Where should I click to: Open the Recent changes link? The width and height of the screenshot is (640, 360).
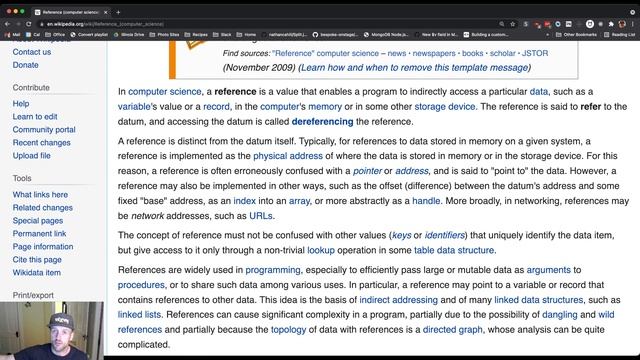coord(42,143)
